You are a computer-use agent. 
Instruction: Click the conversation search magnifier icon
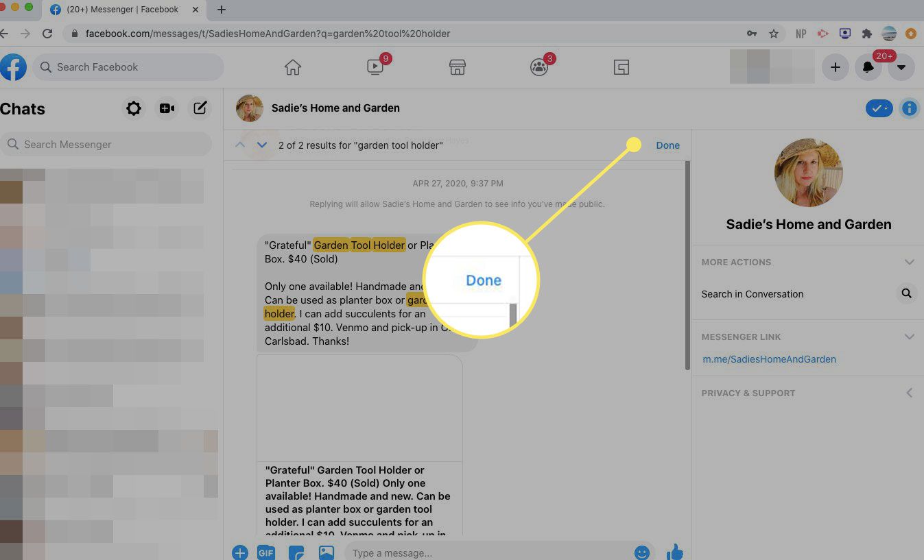[x=906, y=293]
